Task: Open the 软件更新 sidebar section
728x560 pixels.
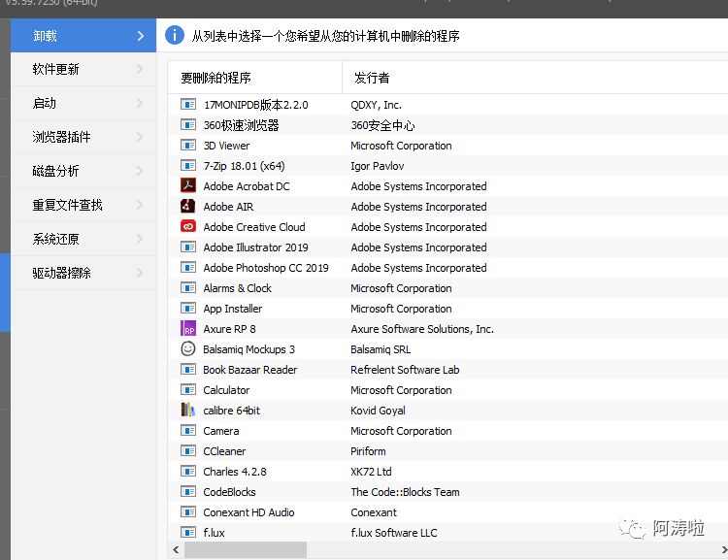Action: click(x=83, y=69)
